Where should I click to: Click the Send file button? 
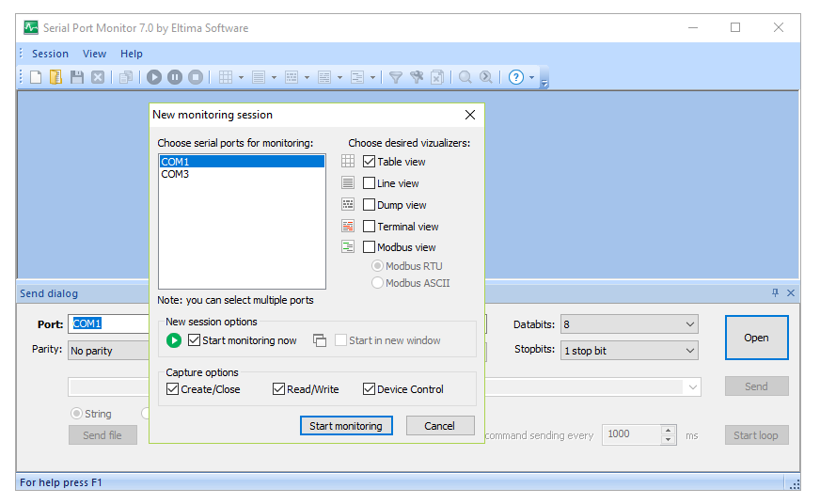coord(102,435)
